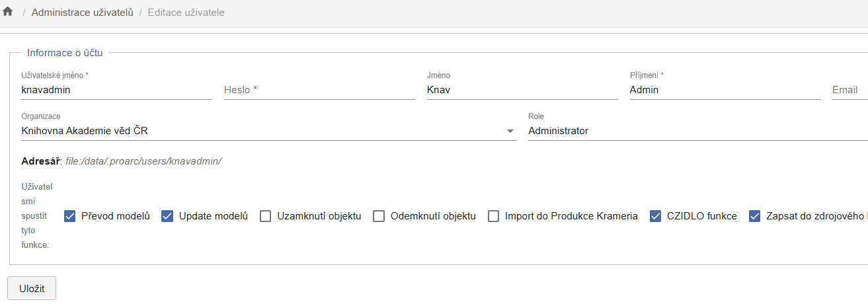Click the Příjmení field containing Admin
Viewport: 868px width, 304px height.
pyautogui.click(x=725, y=90)
